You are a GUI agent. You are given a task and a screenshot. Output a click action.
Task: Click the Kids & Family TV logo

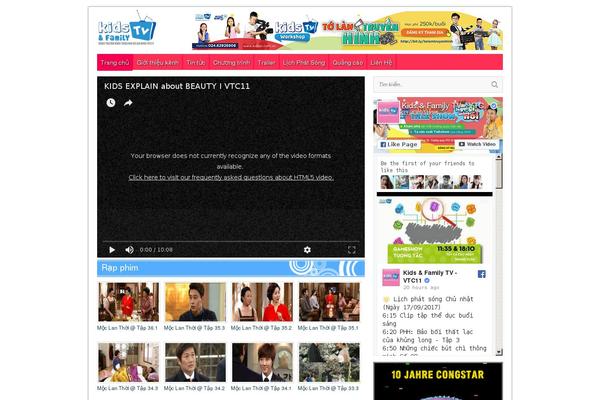(127, 30)
